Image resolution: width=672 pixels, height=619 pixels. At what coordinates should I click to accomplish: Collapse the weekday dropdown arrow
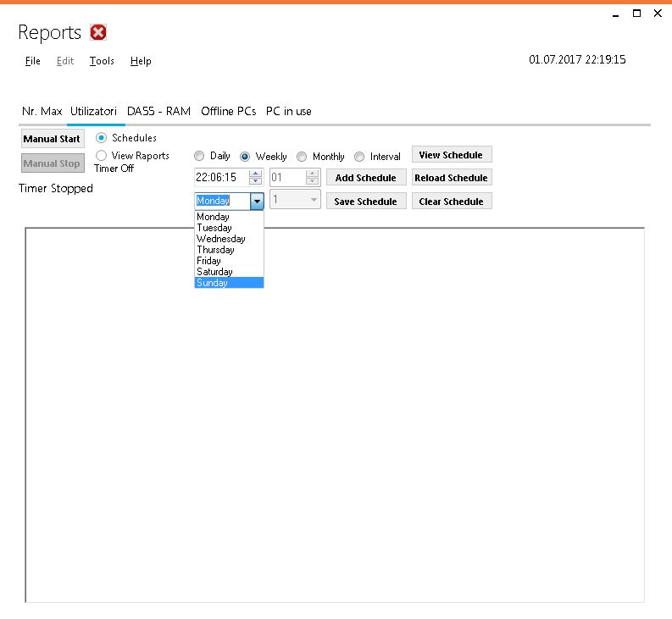(x=257, y=202)
